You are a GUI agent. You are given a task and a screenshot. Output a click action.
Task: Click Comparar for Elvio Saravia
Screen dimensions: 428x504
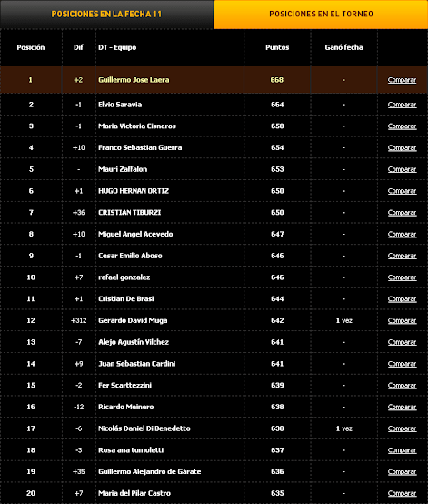(x=402, y=105)
